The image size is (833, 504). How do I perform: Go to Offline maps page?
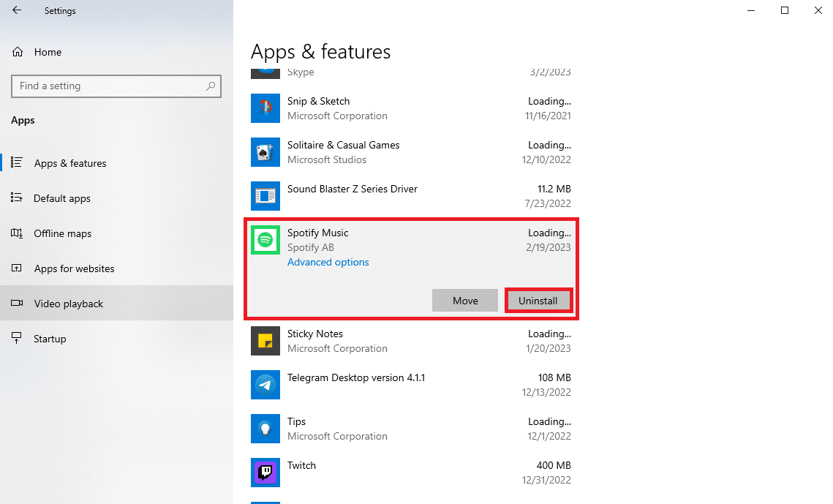pyautogui.click(x=116, y=233)
